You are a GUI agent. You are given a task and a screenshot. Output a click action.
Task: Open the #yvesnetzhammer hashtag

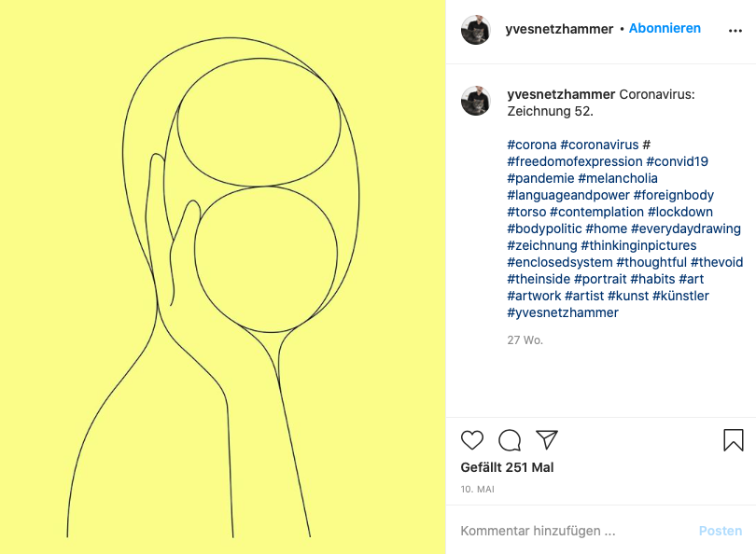point(563,312)
